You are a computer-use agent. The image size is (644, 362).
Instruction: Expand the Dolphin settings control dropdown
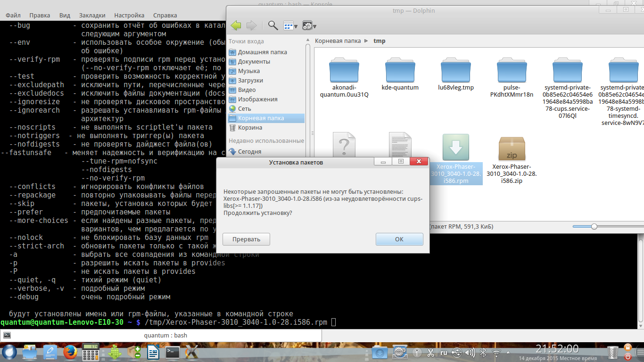point(309,26)
